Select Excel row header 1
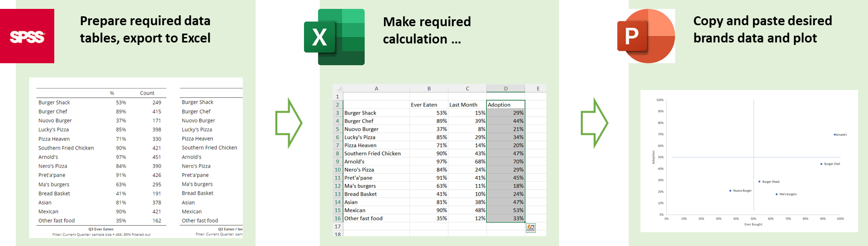 coord(338,97)
